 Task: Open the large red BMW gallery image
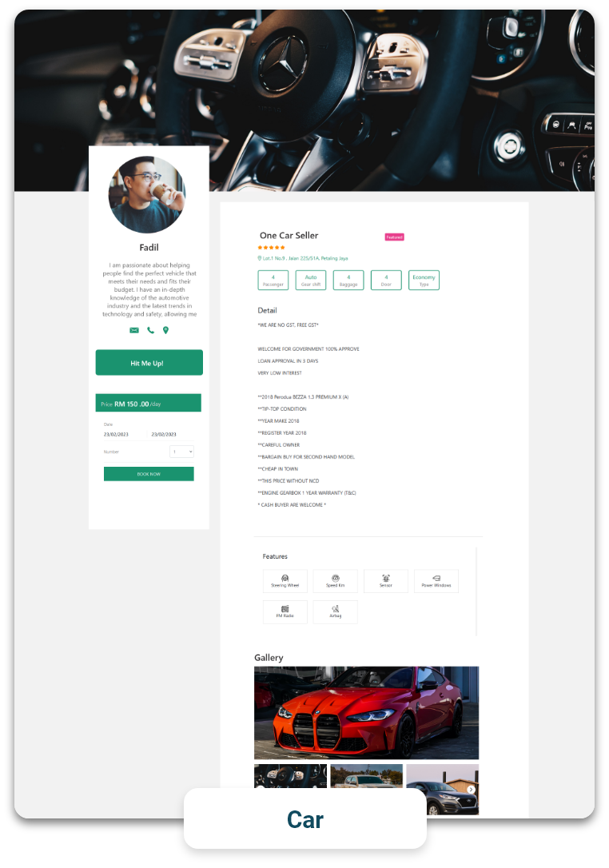pos(367,713)
